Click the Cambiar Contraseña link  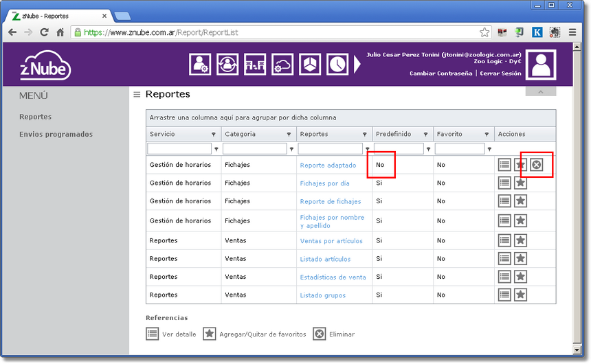pos(441,73)
